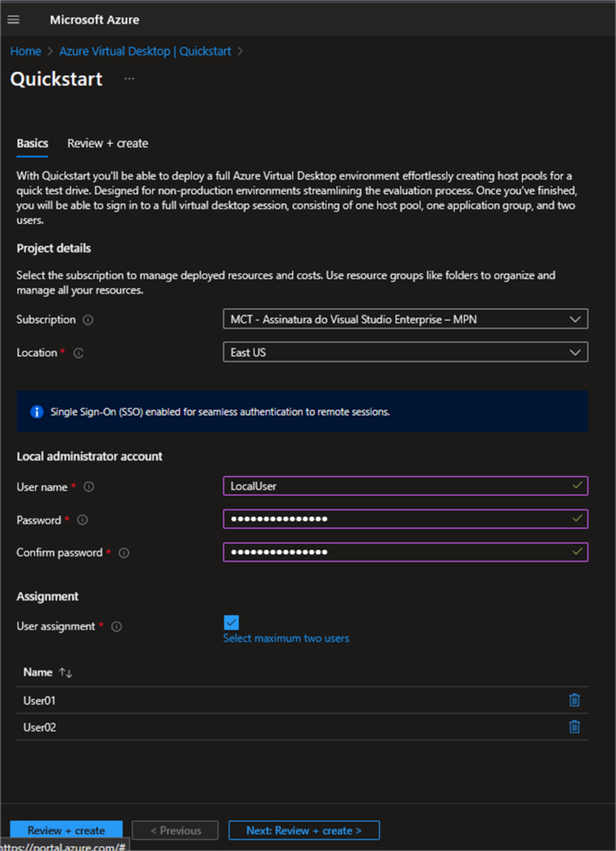The height and width of the screenshot is (851, 616).
Task: Open the hamburger portal menu
Action: pyautogui.click(x=13, y=20)
